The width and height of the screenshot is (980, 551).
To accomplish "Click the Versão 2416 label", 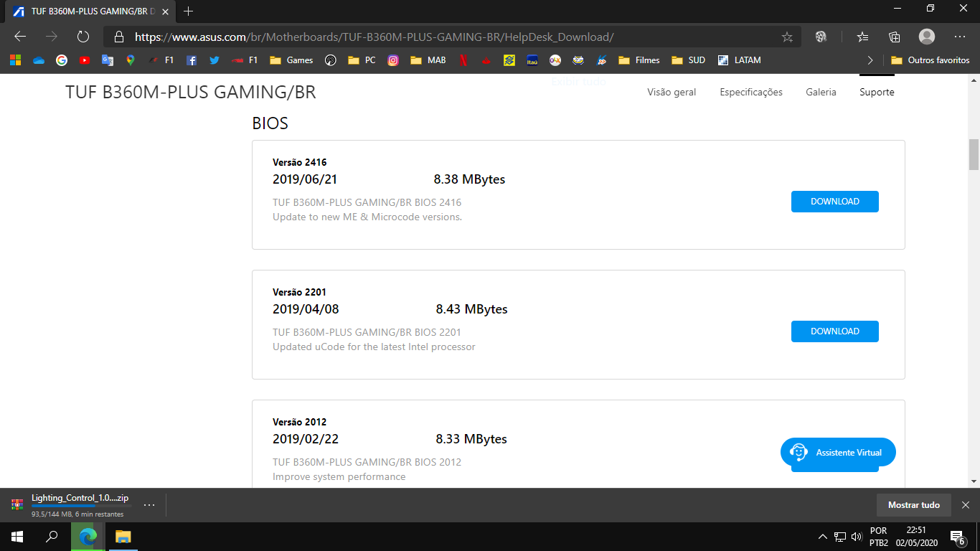I will pyautogui.click(x=299, y=162).
